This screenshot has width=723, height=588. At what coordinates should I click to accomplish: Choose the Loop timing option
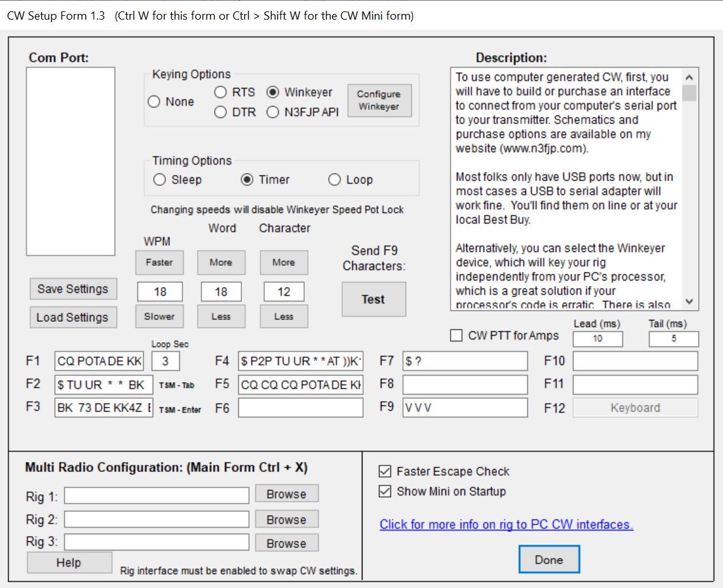click(x=335, y=179)
